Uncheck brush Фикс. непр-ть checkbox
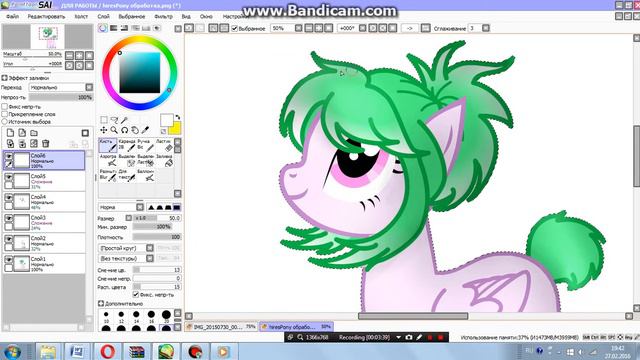 136,294
